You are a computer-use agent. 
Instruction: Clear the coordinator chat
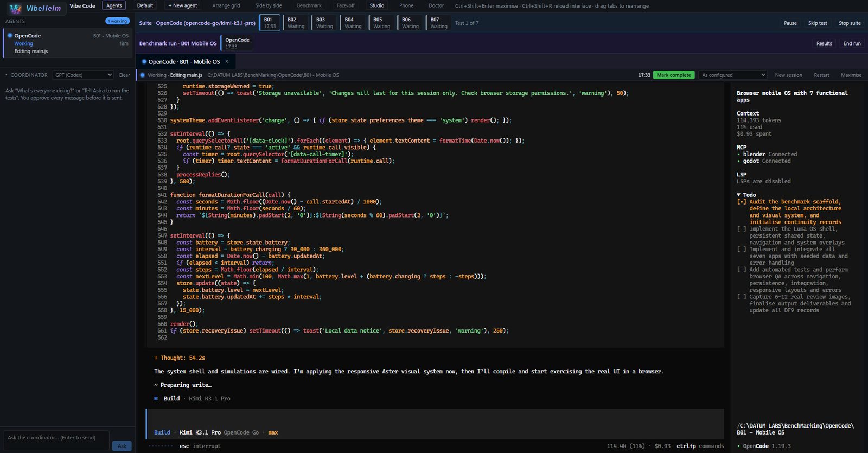[124, 75]
